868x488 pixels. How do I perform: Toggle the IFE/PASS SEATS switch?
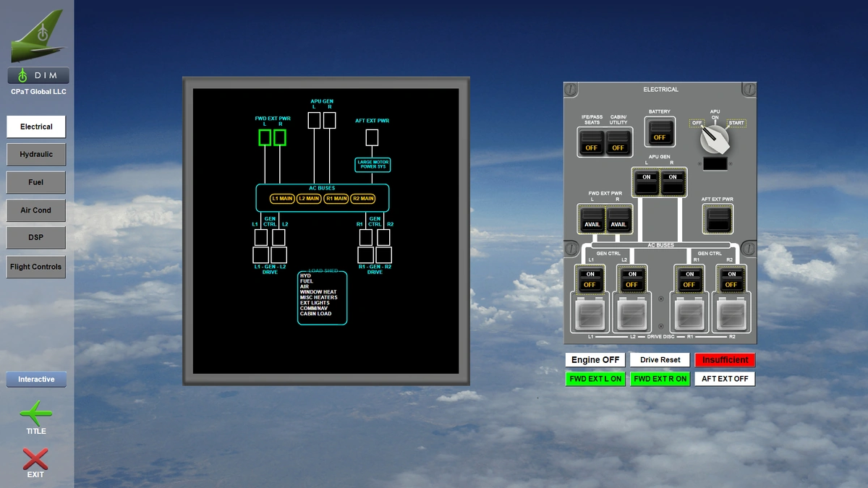pos(591,142)
